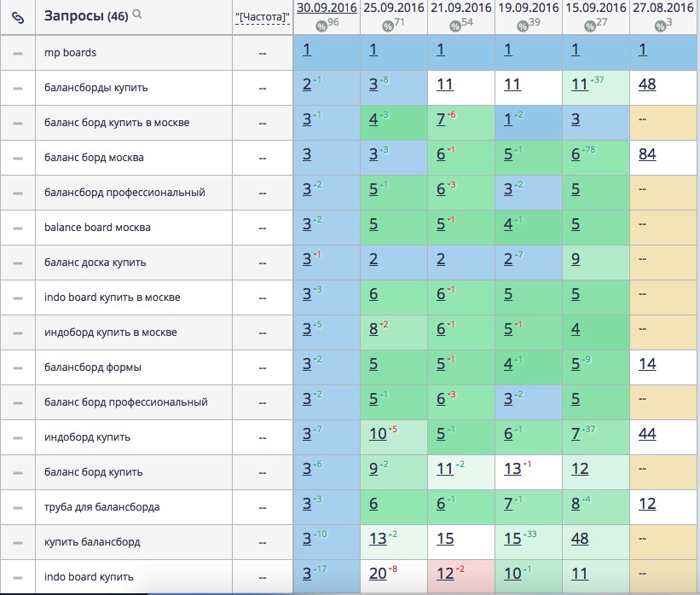
Task: Click percent icon under 25.09.2016 date
Action: click(x=387, y=26)
